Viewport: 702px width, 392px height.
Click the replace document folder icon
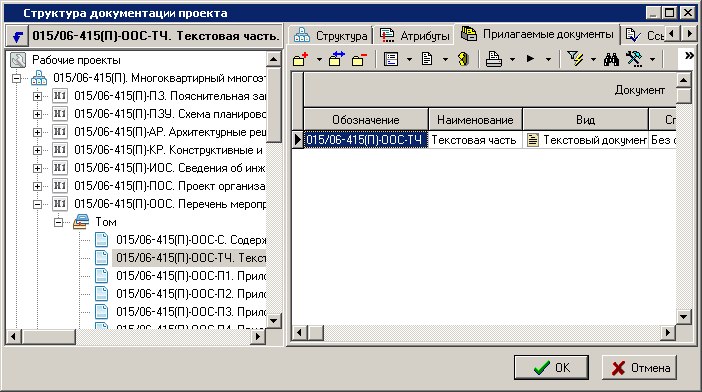click(x=337, y=59)
